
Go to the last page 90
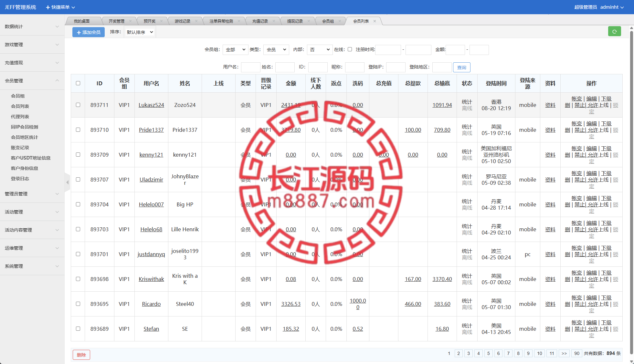pos(577,353)
